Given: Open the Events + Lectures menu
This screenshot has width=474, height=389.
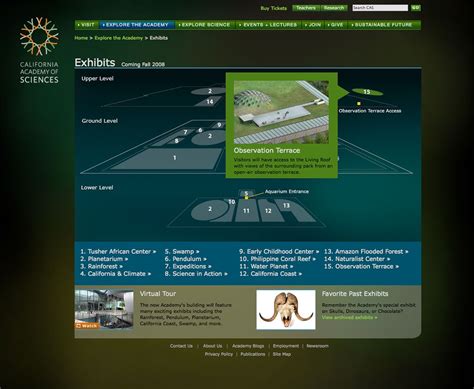Looking at the screenshot, I should click(269, 25).
